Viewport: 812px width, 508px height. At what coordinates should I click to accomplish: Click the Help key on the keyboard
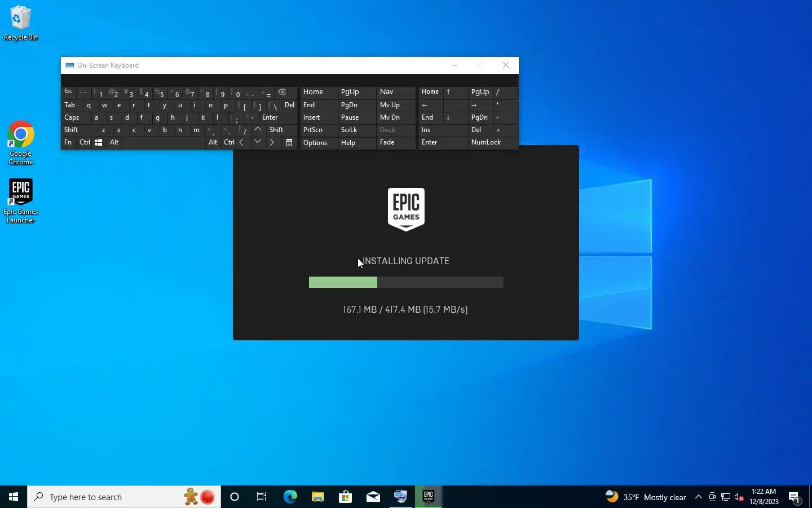pos(356,143)
